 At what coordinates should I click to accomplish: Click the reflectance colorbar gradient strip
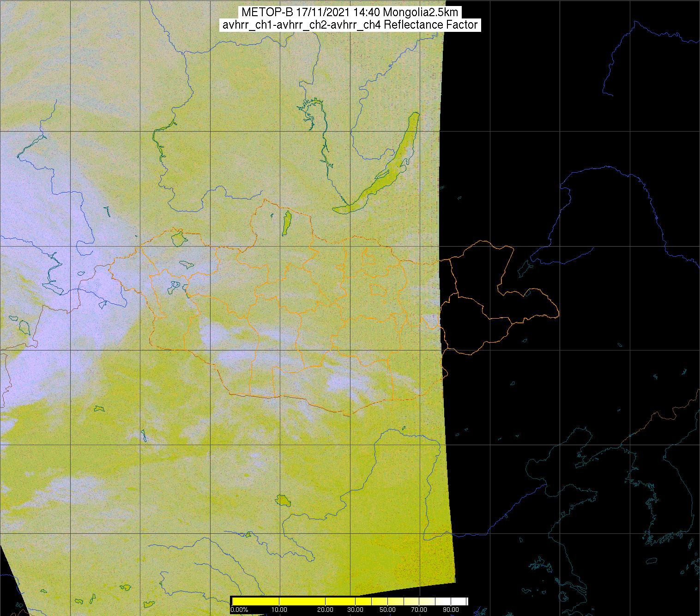pyautogui.click(x=350, y=601)
